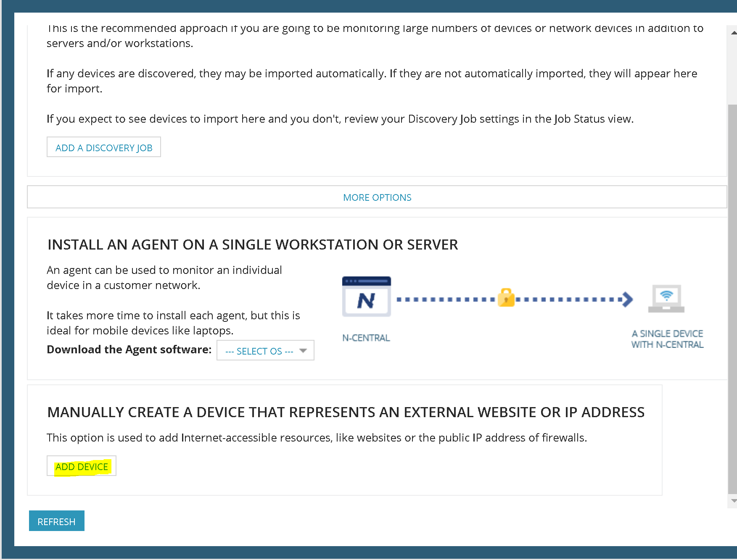Screen dimensions: 737x560
Task: Click the Add Device button
Action: (x=82, y=466)
